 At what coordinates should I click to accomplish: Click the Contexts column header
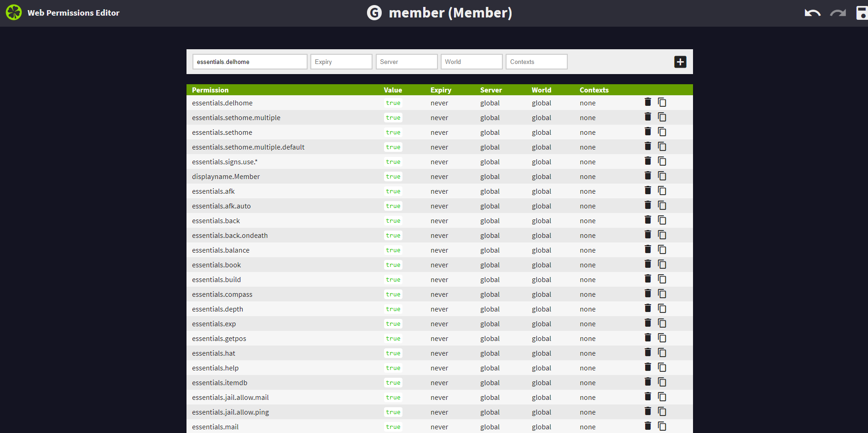(x=594, y=90)
